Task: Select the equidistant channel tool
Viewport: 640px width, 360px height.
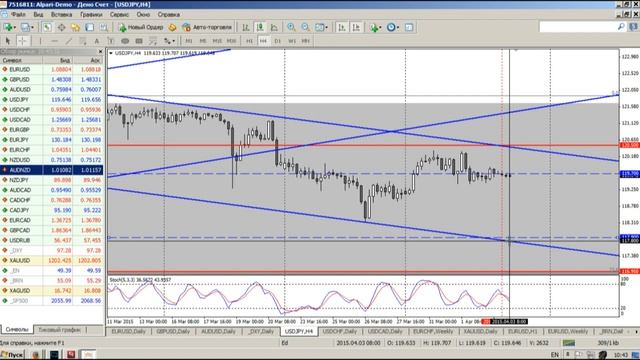Action: point(82,41)
